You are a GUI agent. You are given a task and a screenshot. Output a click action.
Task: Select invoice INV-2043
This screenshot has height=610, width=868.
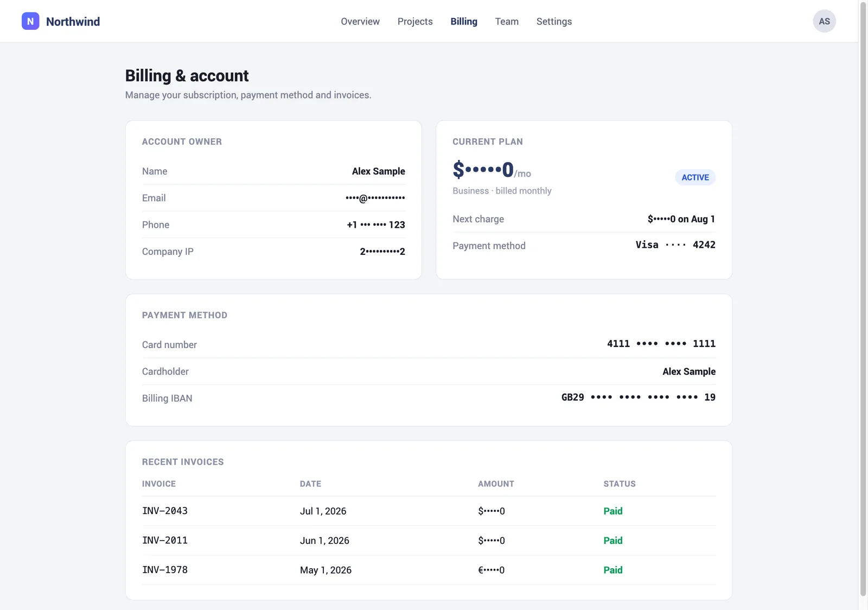(x=165, y=511)
